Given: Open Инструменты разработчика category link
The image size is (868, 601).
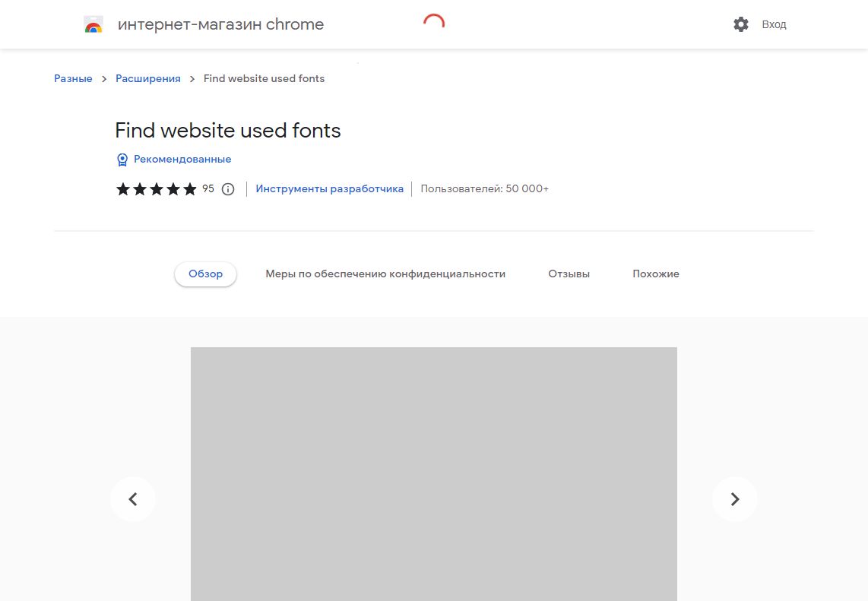Looking at the screenshot, I should point(329,188).
